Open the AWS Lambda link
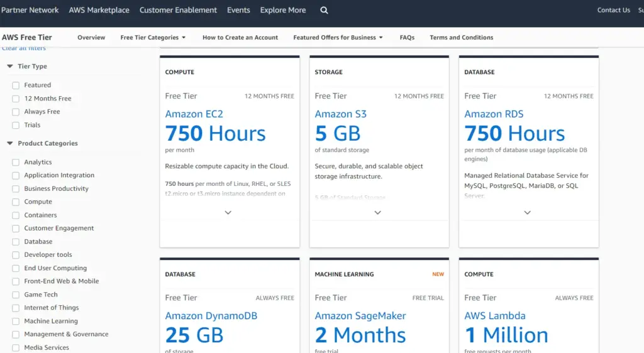The width and height of the screenshot is (644, 353). tap(495, 316)
